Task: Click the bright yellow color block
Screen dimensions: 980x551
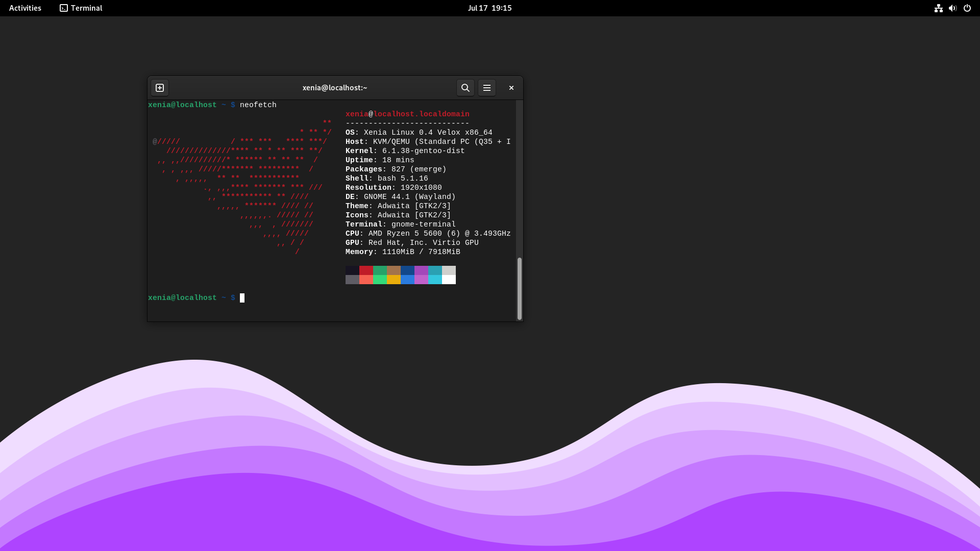Action: pos(394,280)
